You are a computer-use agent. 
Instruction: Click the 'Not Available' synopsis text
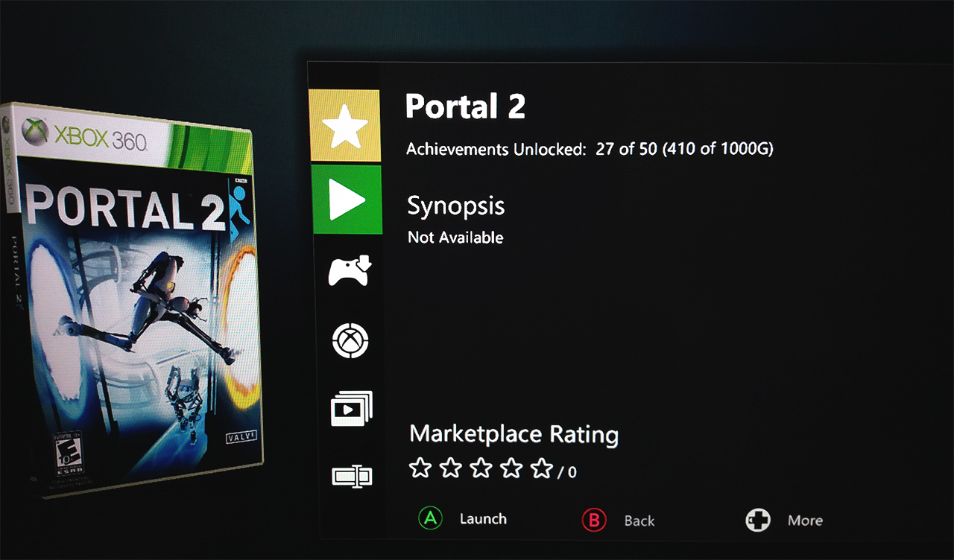(455, 238)
